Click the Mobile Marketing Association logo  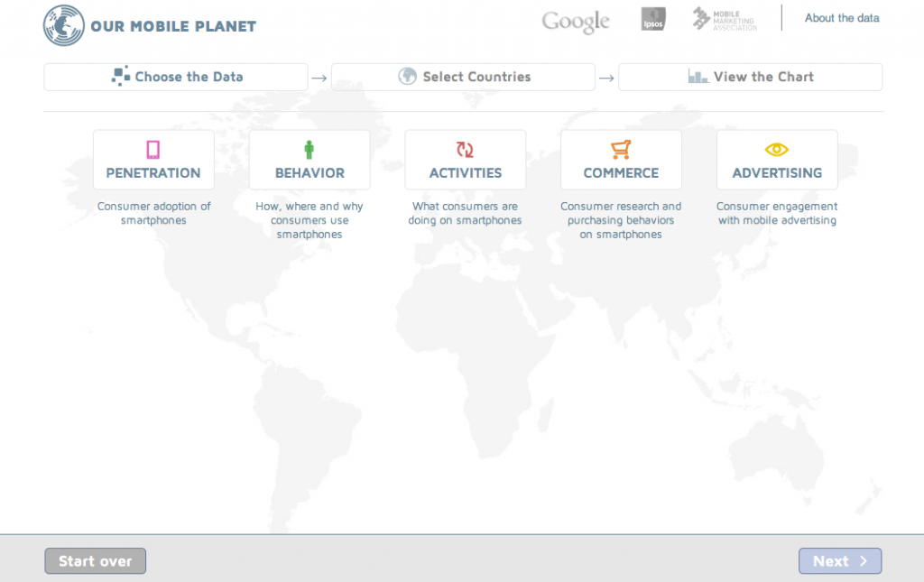[723, 17]
